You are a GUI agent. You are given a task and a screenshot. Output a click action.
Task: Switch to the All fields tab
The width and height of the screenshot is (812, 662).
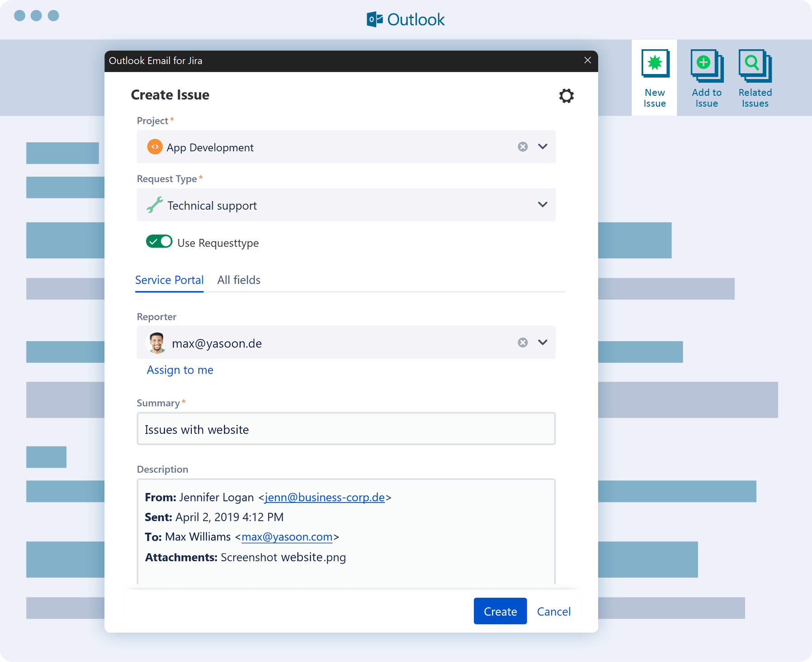239,280
